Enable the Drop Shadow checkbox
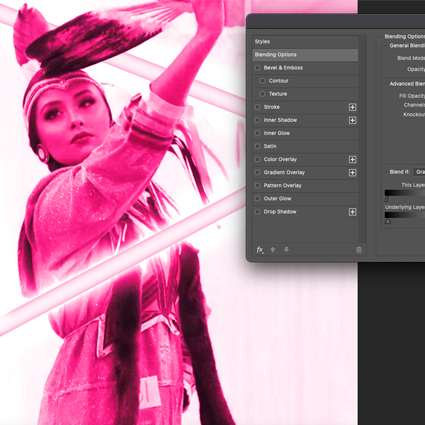Viewport: 425px width, 425px height. (x=257, y=212)
